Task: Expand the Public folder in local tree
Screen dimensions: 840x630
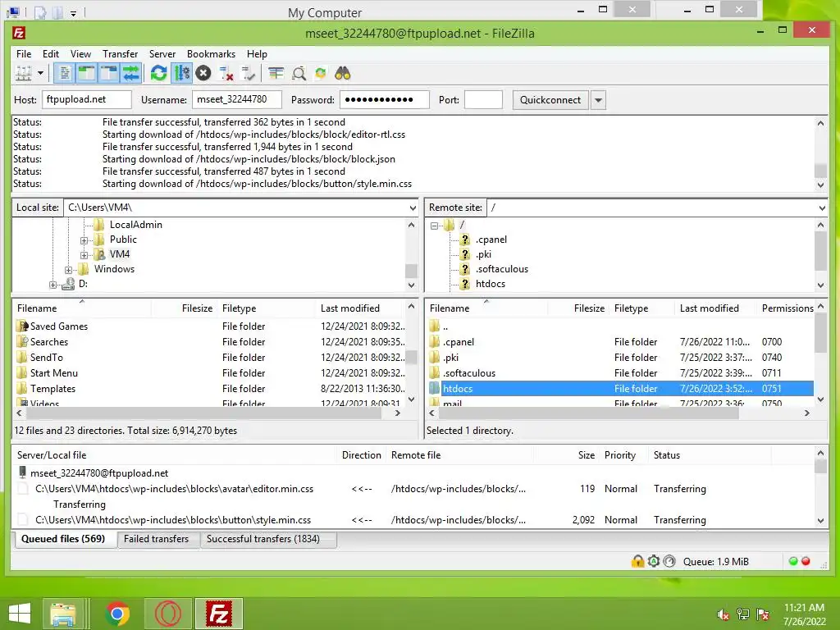Action: [x=84, y=240]
